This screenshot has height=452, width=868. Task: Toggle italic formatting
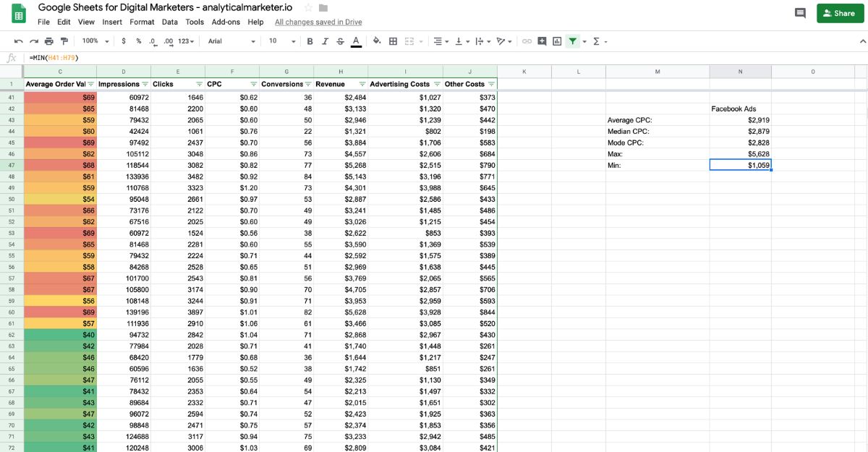coord(325,41)
